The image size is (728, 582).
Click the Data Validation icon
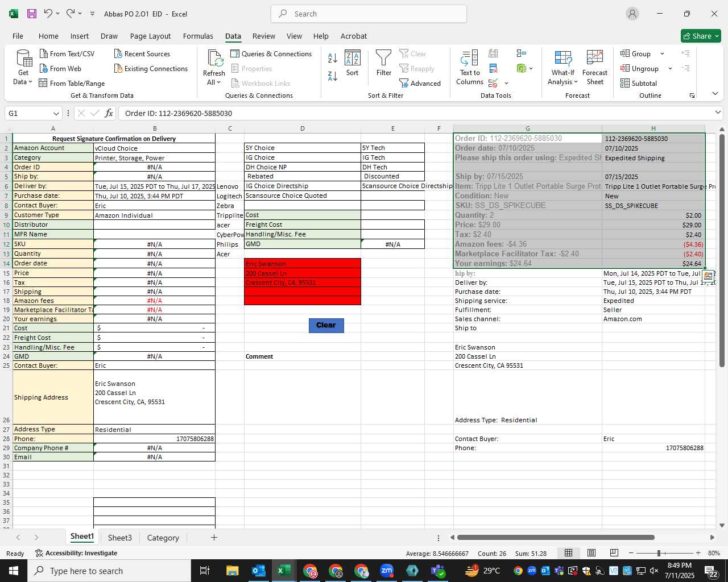point(493,84)
